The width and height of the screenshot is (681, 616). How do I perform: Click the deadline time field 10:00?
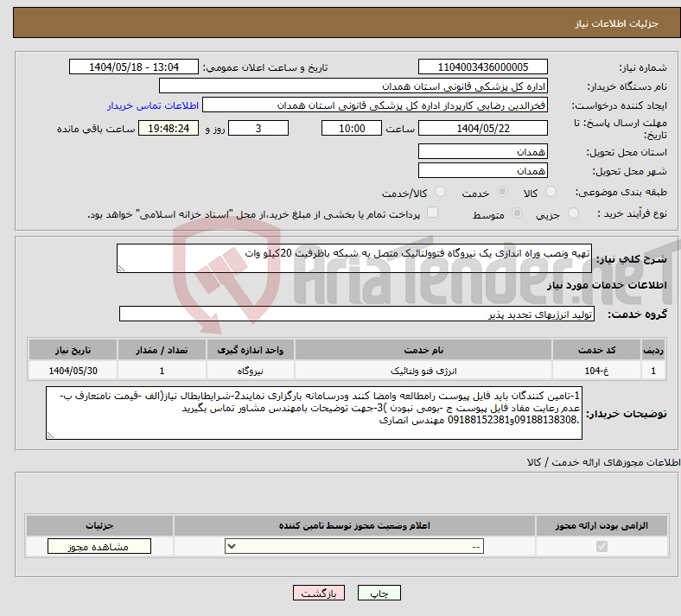[x=352, y=128]
